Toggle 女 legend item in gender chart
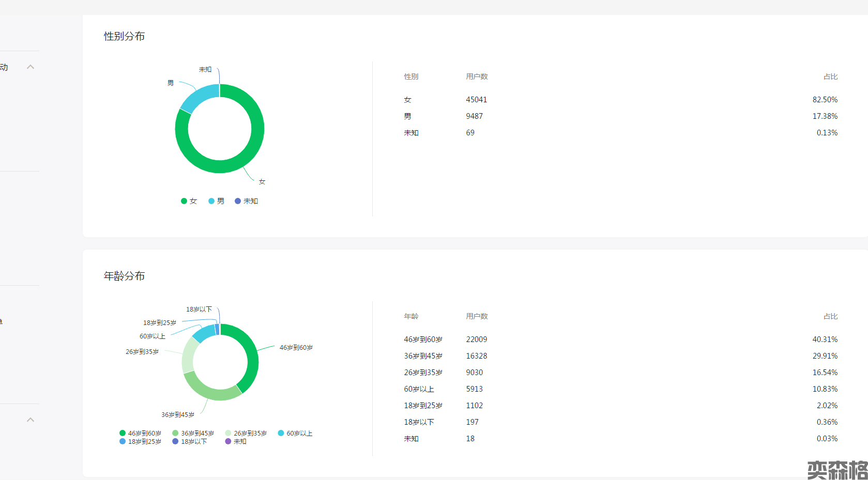The height and width of the screenshot is (480, 868). click(x=189, y=201)
